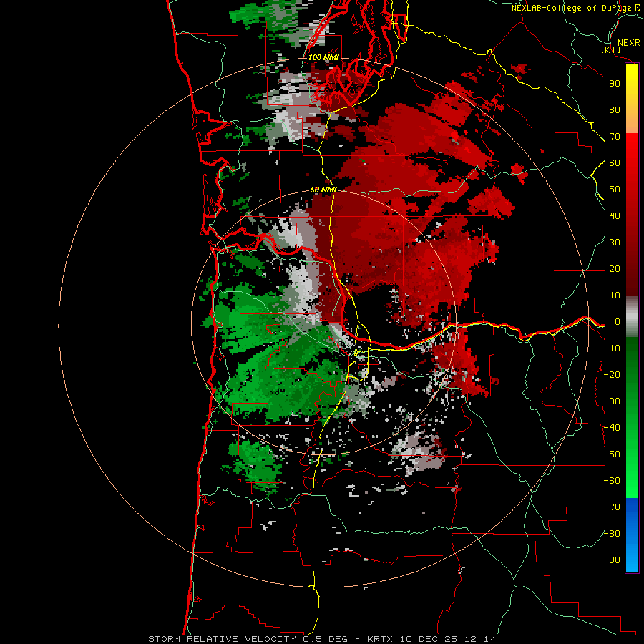
Task: Click the -20 value on the velocity scale
Action: (x=612, y=374)
